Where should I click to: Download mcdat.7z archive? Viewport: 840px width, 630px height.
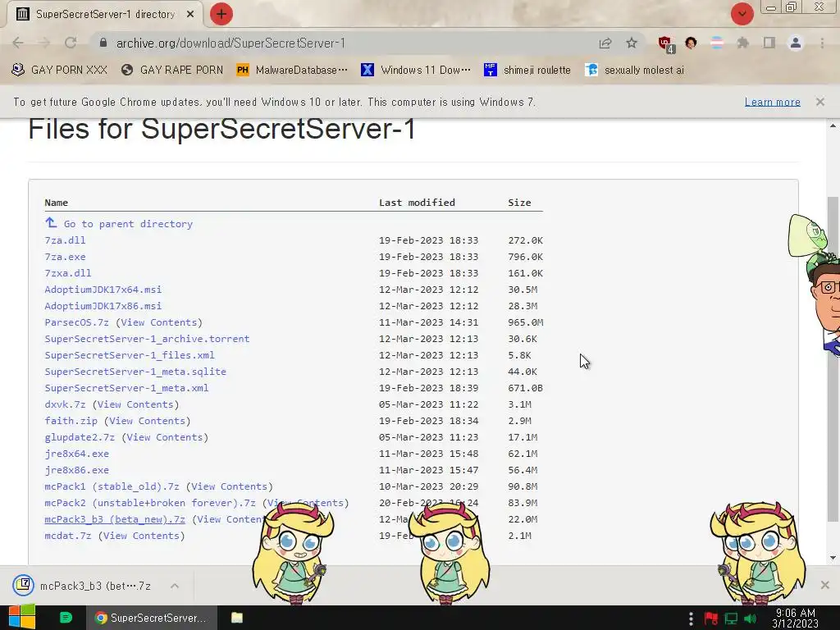pos(68,536)
